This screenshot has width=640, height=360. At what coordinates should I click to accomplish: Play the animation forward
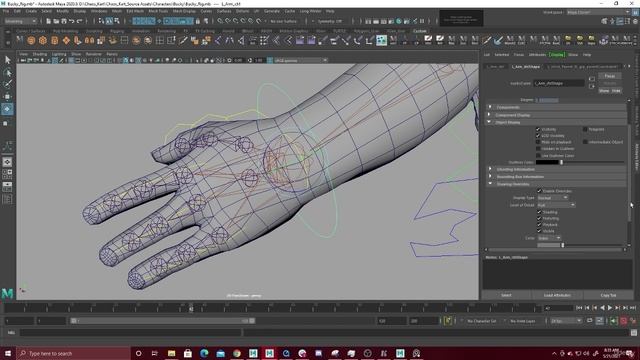coord(610,308)
